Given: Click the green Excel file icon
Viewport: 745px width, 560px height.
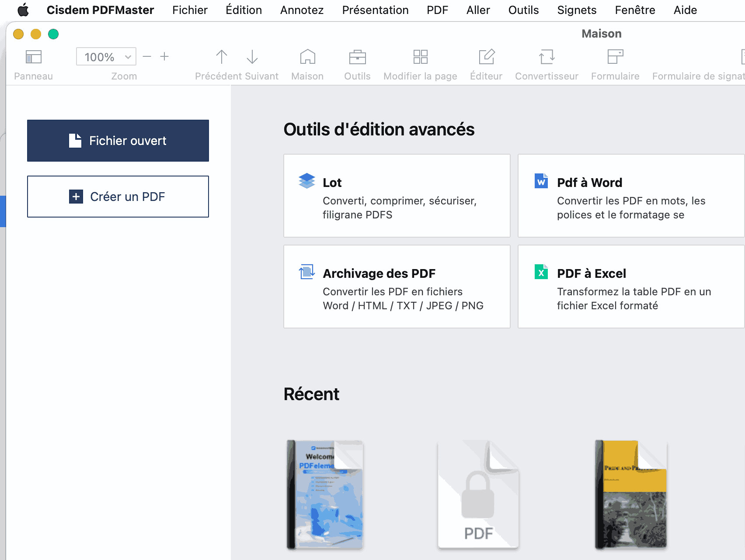Looking at the screenshot, I should click(x=541, y=272).
